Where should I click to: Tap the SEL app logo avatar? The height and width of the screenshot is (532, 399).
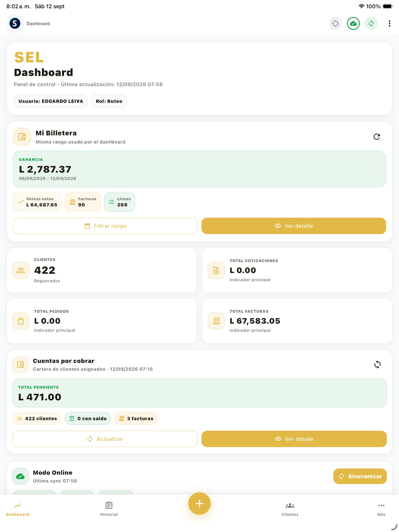(x=15, y=23)
